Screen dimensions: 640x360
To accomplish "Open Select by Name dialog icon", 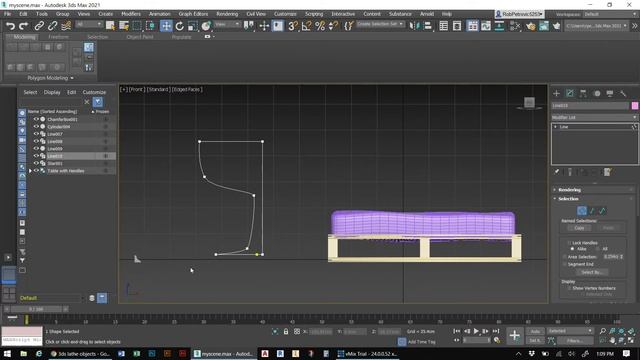I will tap(124, 26).
